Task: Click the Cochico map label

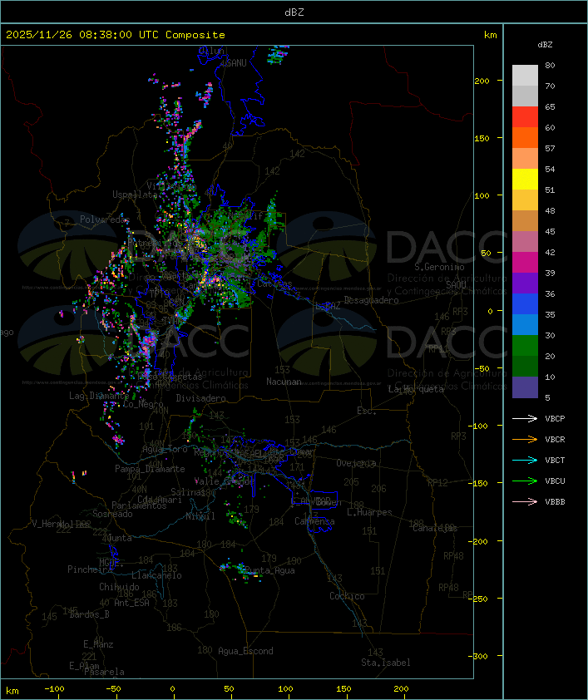Action: (347, 596)
